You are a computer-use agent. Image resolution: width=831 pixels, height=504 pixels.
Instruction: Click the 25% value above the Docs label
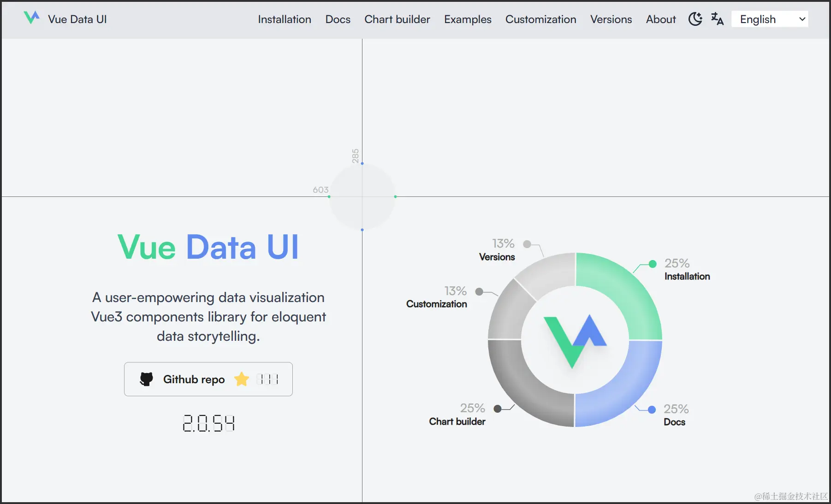click(676, 409)
